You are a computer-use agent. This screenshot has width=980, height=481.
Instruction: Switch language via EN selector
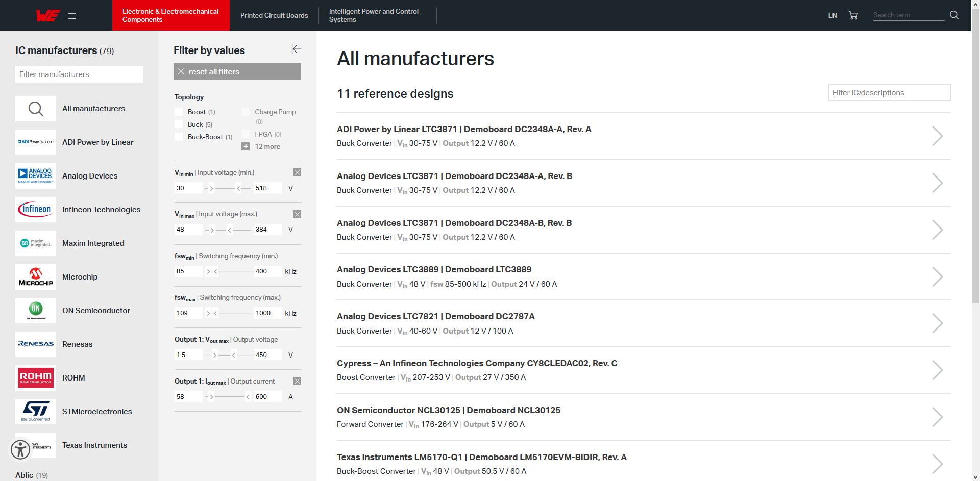(832, 16)
